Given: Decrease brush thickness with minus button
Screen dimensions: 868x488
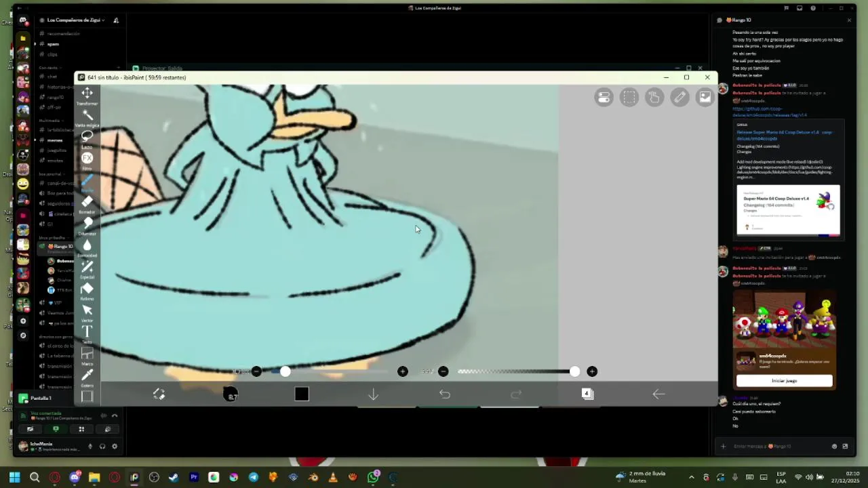Looking at the screenshot, I should 256,371.
